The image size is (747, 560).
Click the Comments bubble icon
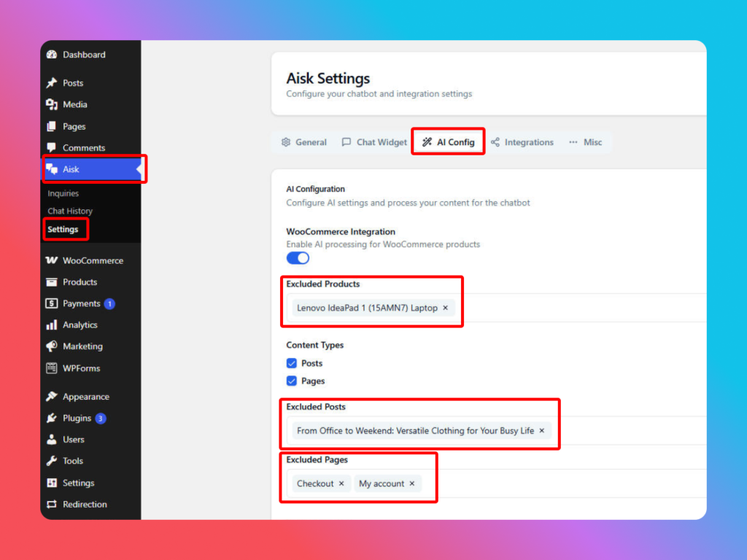coord(52,147)
